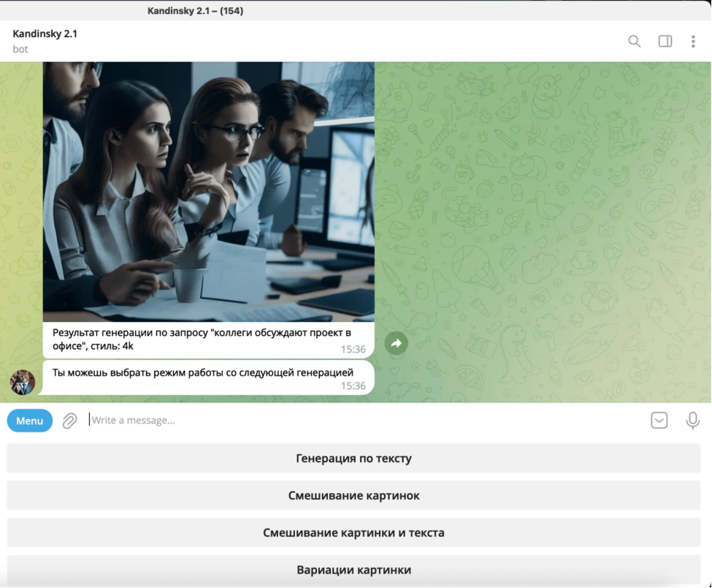Open the generated office colleagues image
712x588 pixels.
208,191
